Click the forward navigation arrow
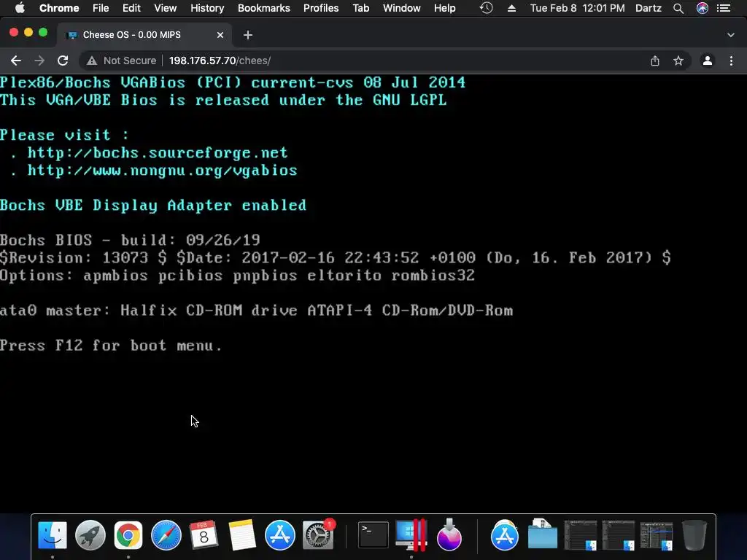Viewport: 747px width, 560px height. tap(39, 61)
